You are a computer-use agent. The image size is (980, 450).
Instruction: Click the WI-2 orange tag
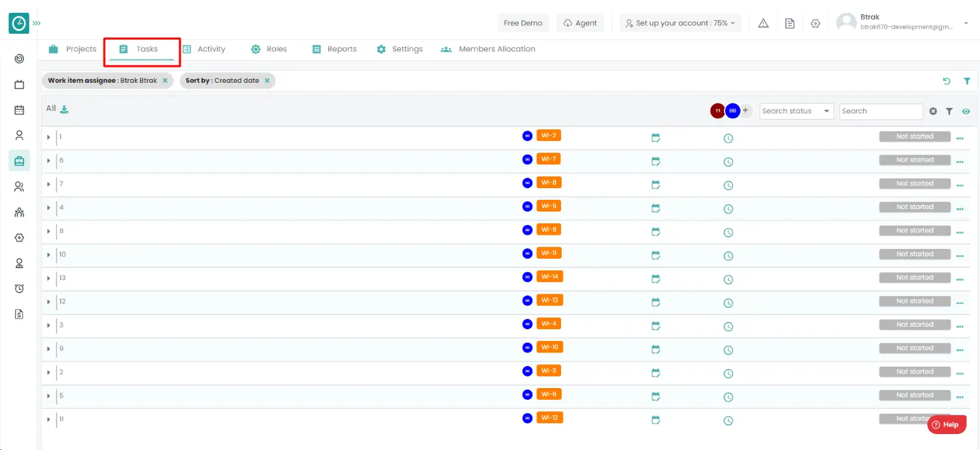tap(549, 135)
